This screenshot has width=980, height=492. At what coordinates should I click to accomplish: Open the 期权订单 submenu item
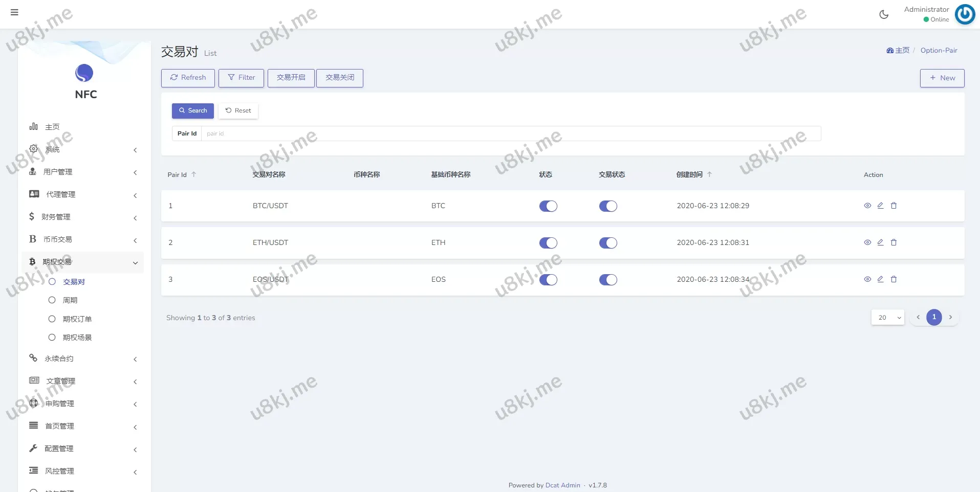point(77,319)
